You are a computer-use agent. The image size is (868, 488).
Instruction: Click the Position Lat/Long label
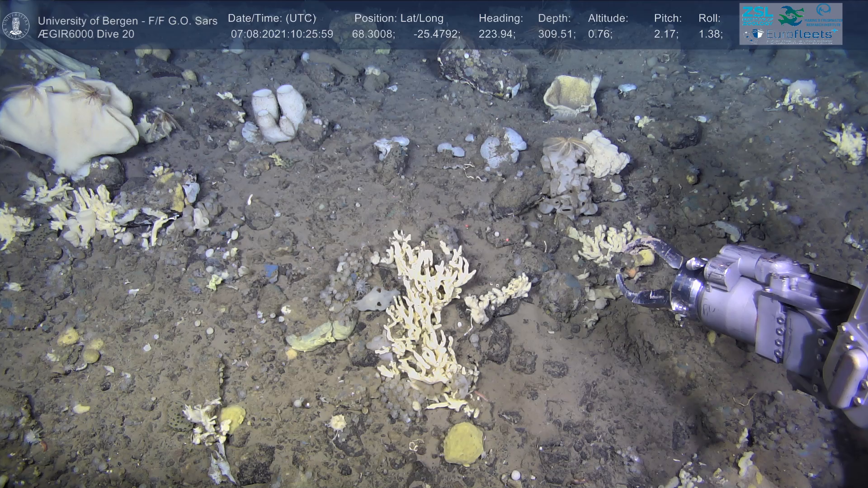(399, 19)
